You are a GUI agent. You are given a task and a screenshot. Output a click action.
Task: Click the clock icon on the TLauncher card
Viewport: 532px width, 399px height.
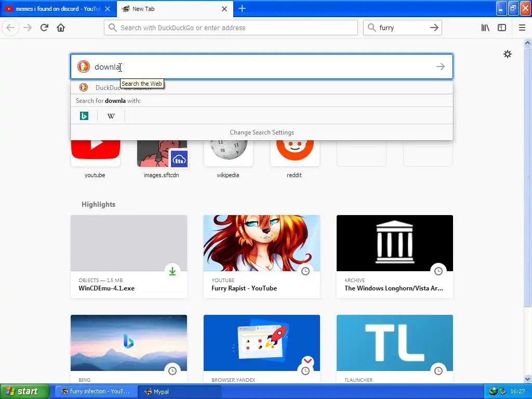pos(438,371)
